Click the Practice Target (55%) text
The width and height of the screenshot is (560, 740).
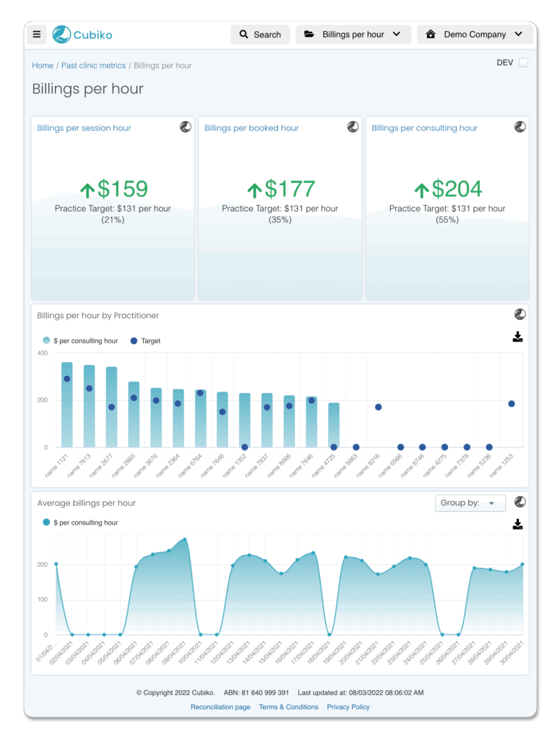click(x=447, y=214)
